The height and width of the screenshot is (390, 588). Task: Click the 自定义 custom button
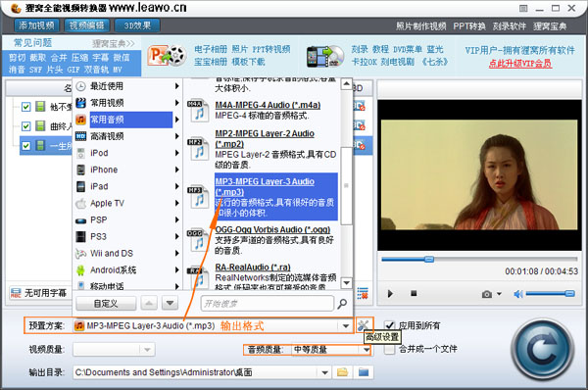[106, 303]
